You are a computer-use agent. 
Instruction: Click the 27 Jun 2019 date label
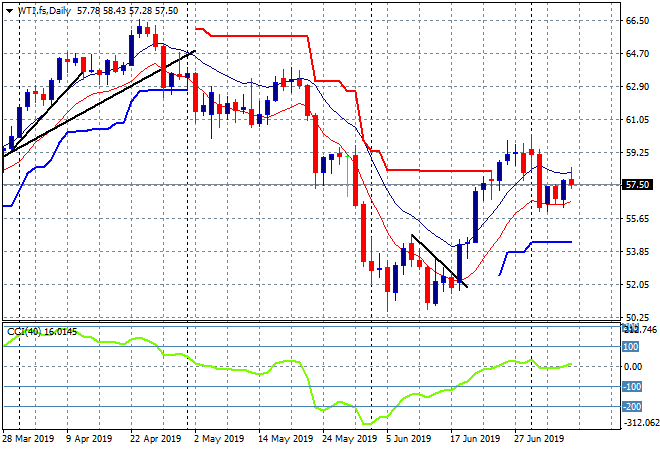[539, 439]
